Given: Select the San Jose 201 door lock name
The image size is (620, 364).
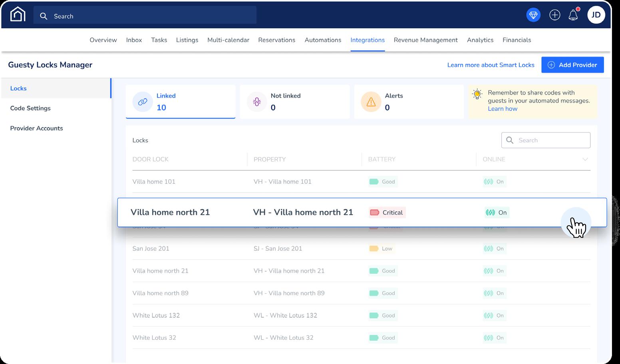Looking at the screenshot, I should [151, 249].
